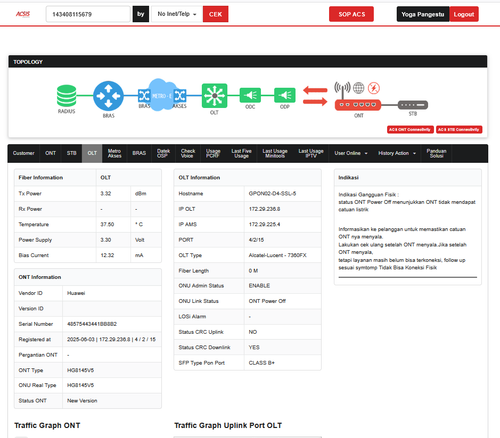Click the AKSES-side Metro switch icon
This screenshot has height=438, width=500.
[180, 96]
